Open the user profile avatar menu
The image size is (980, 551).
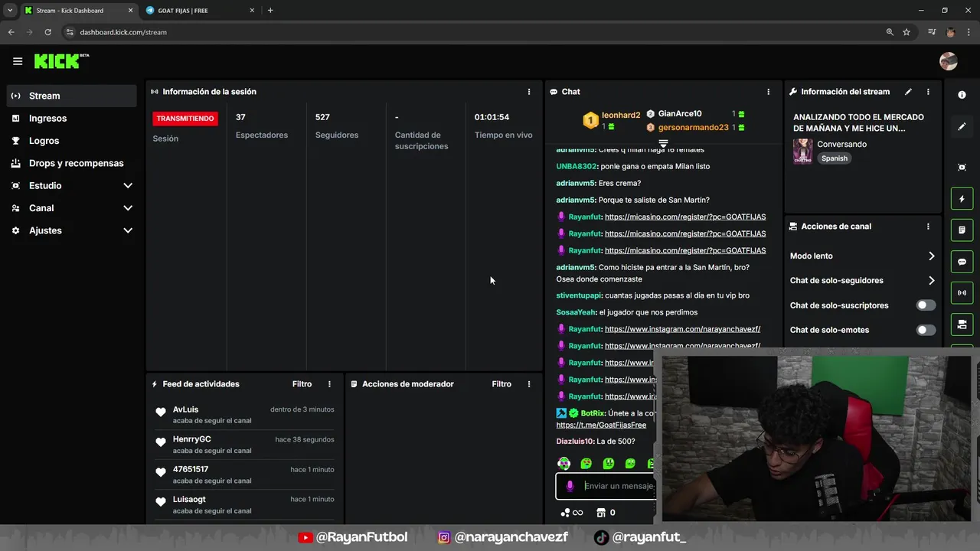(948, 61)
